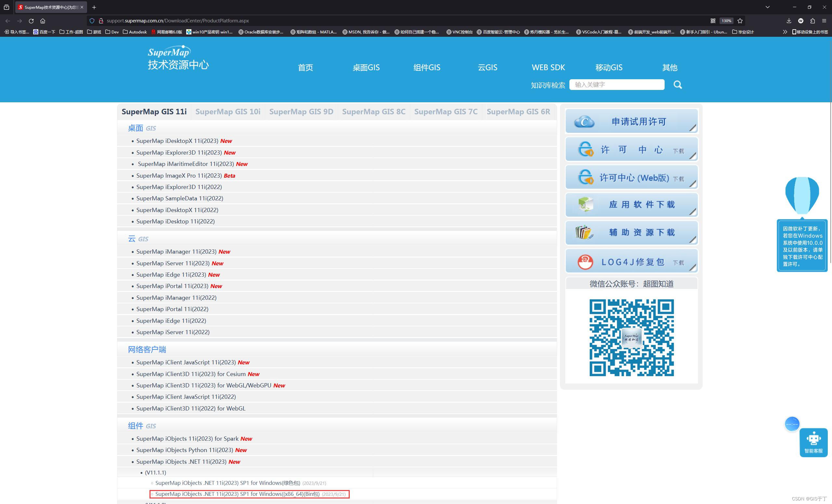
Task: Open the extensions puzzle icon
Action: [x=812, y=21]
